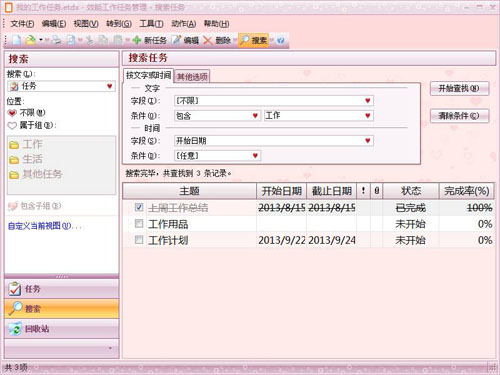500x375 pixels.
Task: Click the 开始查找 button
Action: [459, 89]
